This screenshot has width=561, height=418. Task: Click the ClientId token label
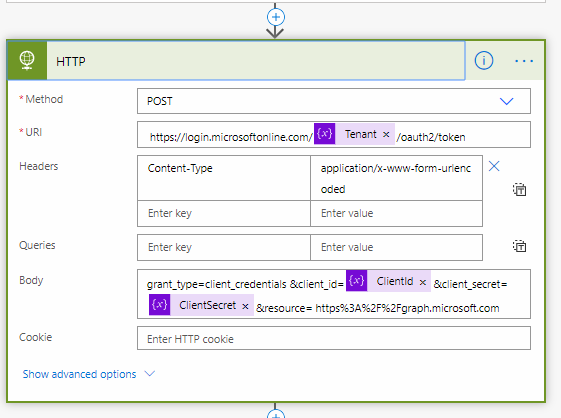(395, 281)
